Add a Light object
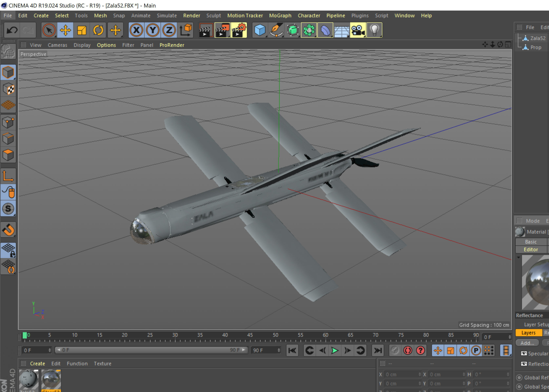This screenshot has height=392, width=549. [x=374, y=30]
